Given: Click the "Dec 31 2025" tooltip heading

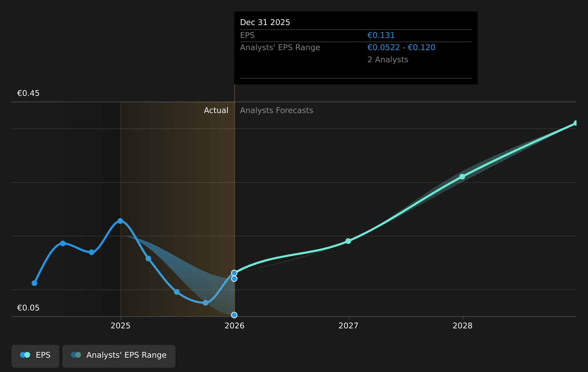Looking at the screenshot, I should pyautogui.click(x=265, y=23).
